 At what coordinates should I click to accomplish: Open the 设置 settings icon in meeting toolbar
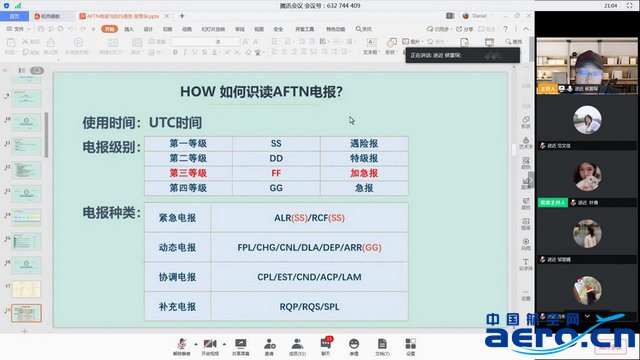tap(411, 347)
